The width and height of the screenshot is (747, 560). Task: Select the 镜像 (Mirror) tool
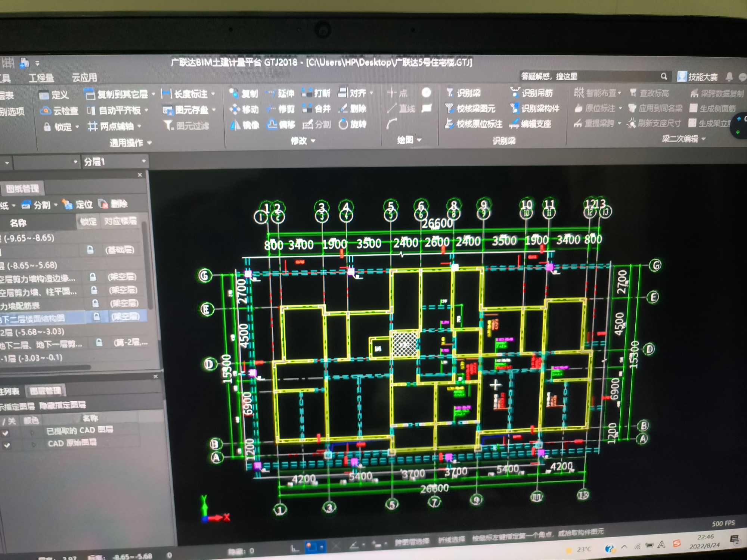pos(244,125)
